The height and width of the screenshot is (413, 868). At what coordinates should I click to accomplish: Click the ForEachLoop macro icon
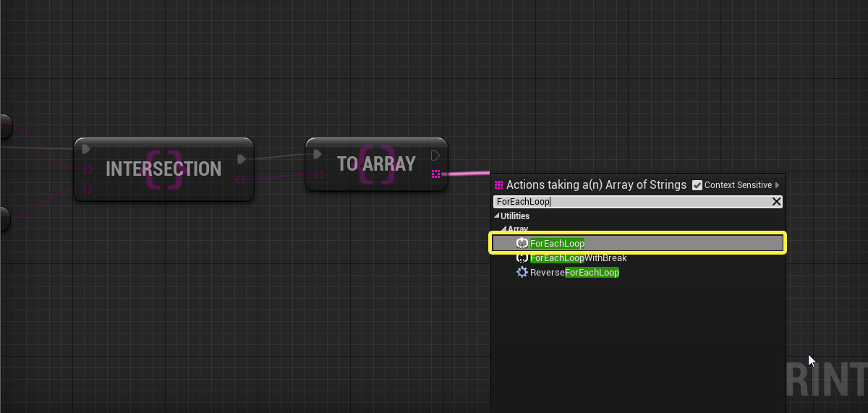coord(522,243)
